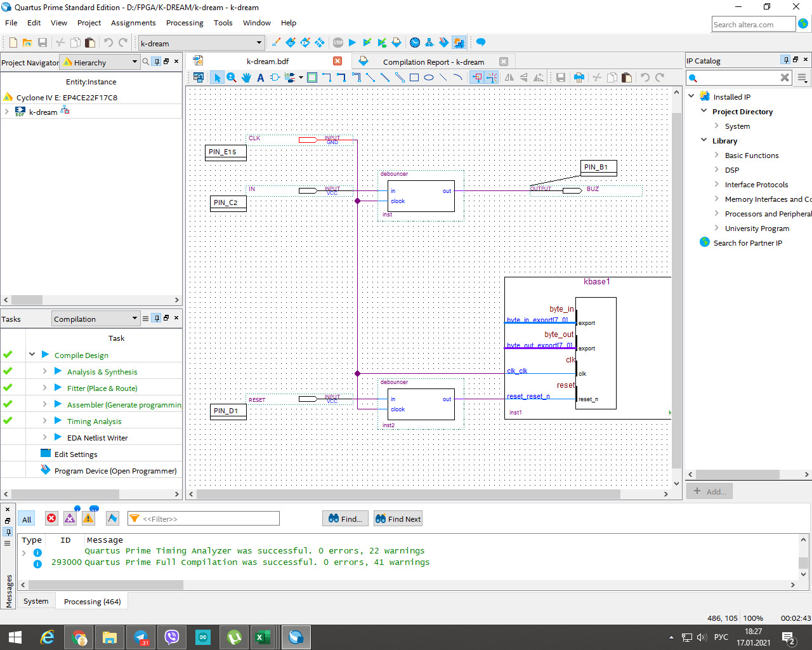Open the Assignment Editor icon
Viewport: 812px width, 650px height.
pos(291,43)
